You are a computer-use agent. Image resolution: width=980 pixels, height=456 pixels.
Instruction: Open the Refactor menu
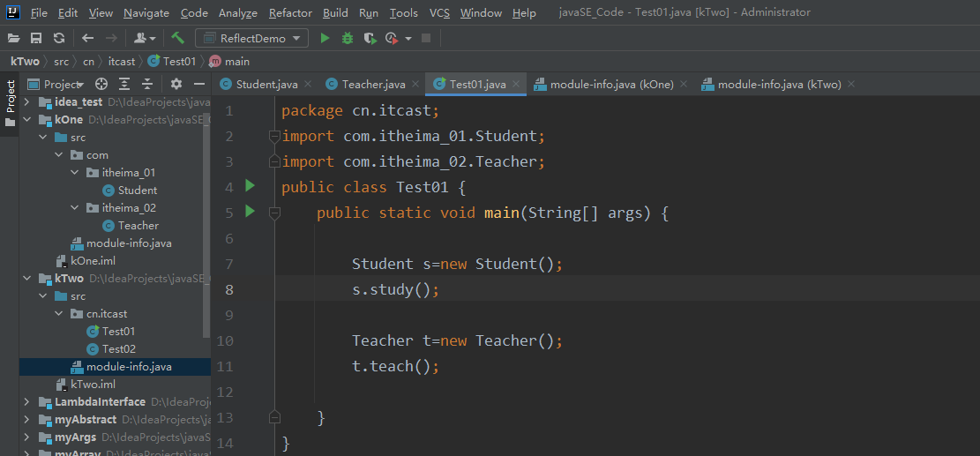[x=290, y=12]
